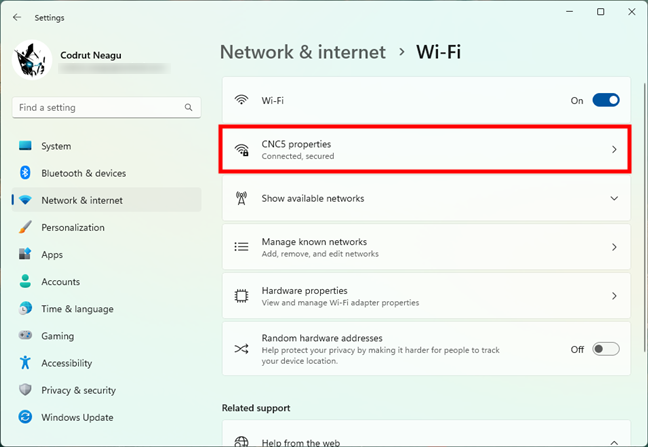This screenshot has width=648, height=447.
Task: Click the search magnifier icon
Action: pyautogui.click(x=188, y=107)
